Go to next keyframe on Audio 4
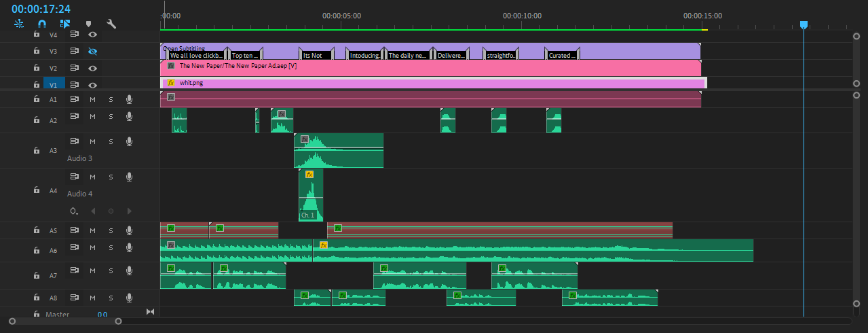Image resolution: width=868 pixels, height=333 pixels. pos(129,211)
